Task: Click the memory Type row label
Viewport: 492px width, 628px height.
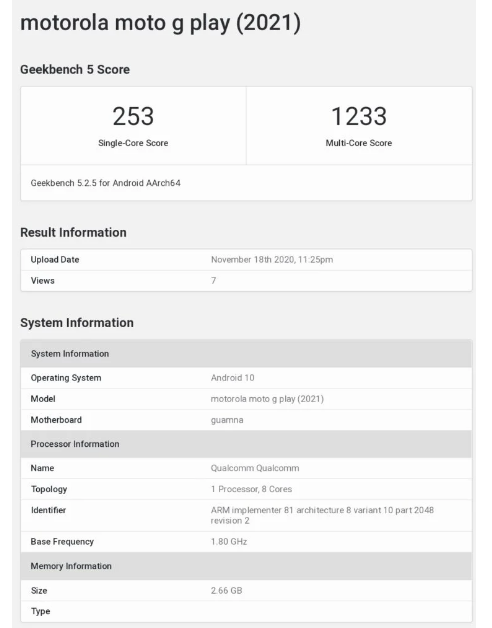Action: pos(40,611)
